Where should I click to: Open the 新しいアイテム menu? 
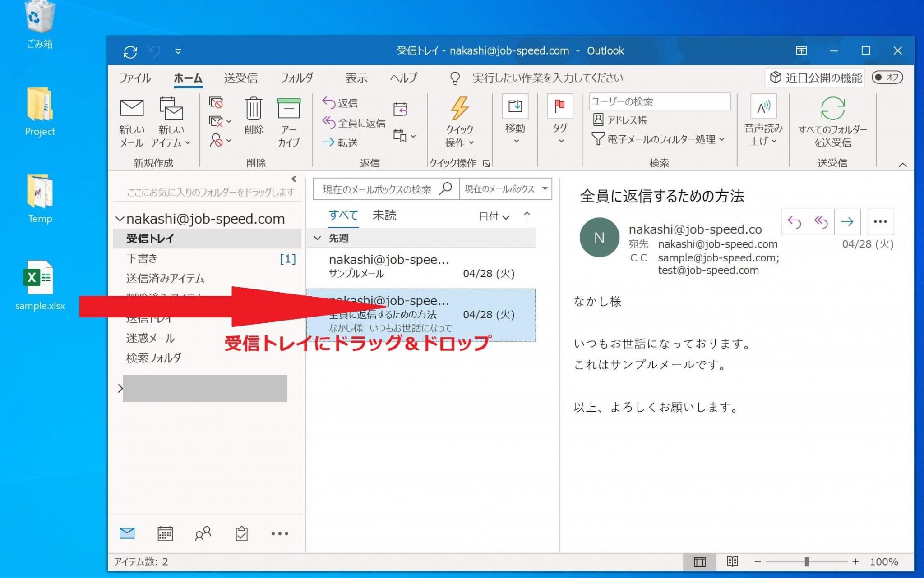pyautogui.click(x=171, y=123)
